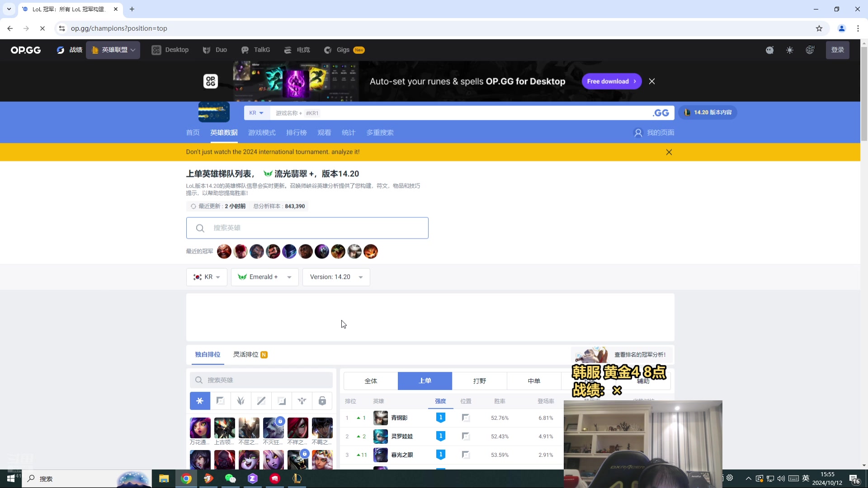
Task: Click the all-star filter icon in champion list
Action: [x=200, y=401]
